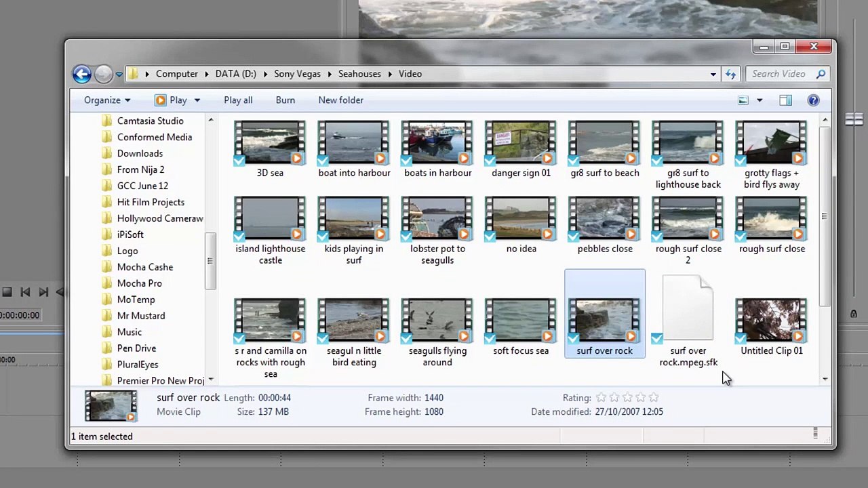This screenshot has width=868, height=488.
Task: Toggle the preview pane icon
Action: (x=785, y=100)
